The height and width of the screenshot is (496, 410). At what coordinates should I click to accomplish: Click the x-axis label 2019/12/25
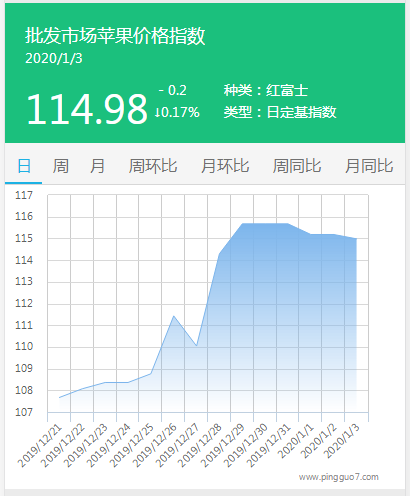click(x=132, y=446)
